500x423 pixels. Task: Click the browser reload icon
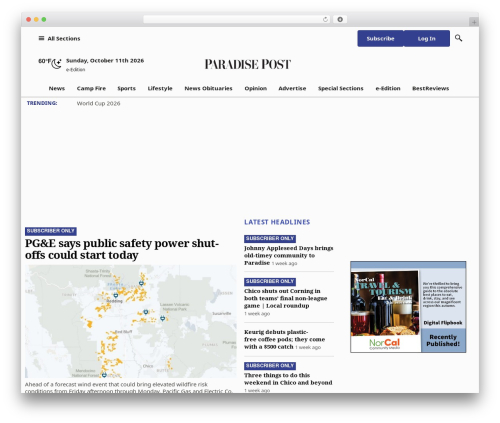coord(325,19)
